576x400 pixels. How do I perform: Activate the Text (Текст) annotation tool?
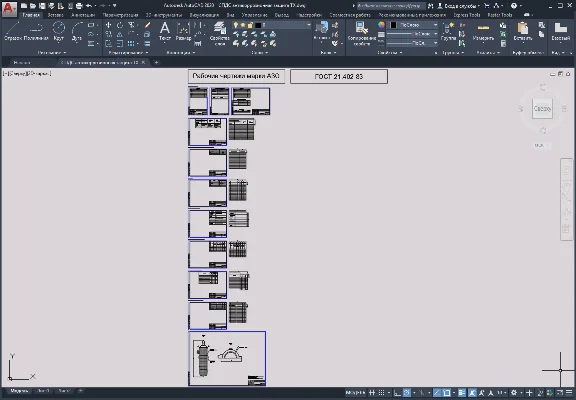coord(165,31)
